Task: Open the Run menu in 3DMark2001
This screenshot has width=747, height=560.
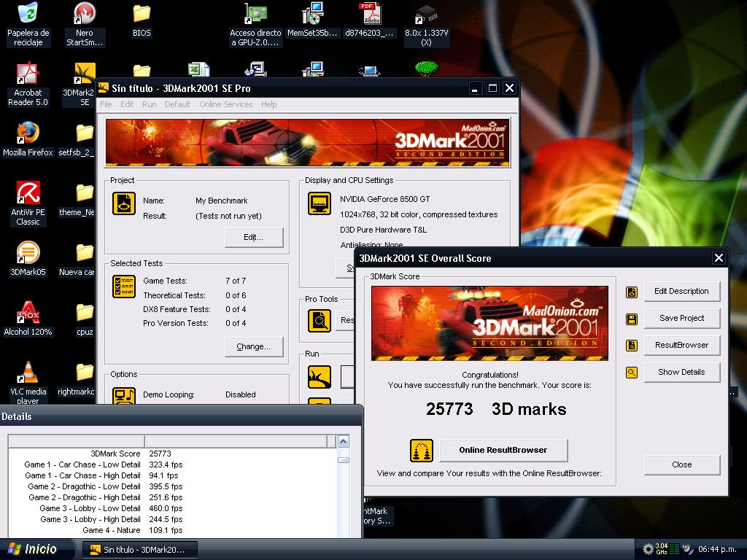Action: coord(149,104)
